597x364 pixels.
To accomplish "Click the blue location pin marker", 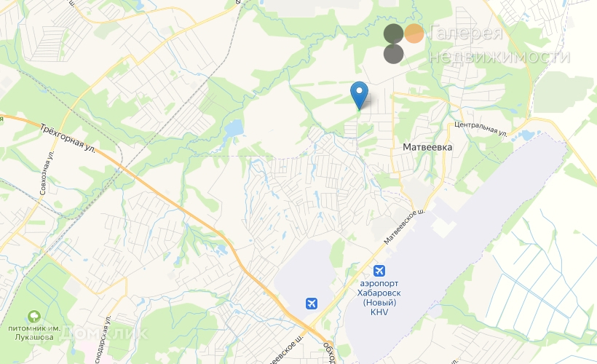I will click(x=359, y=95).
